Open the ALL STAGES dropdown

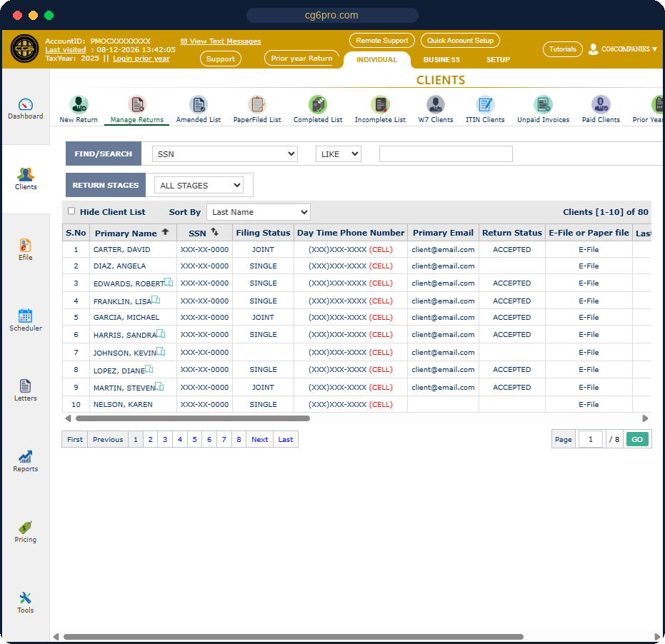199,185
